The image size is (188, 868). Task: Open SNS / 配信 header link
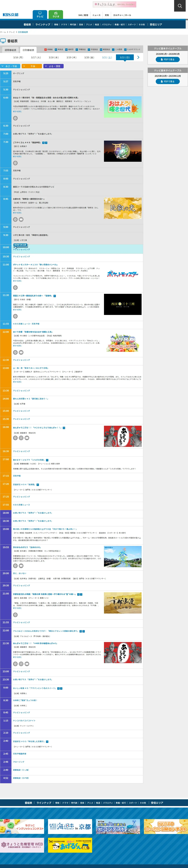(83, 15)
